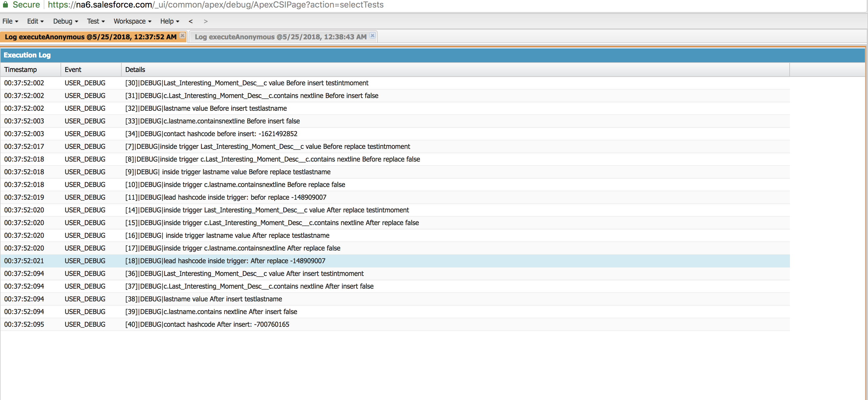This screenshot has width=868, height=400.
Task: Open the Help menu
Action: tap(169, 21)
